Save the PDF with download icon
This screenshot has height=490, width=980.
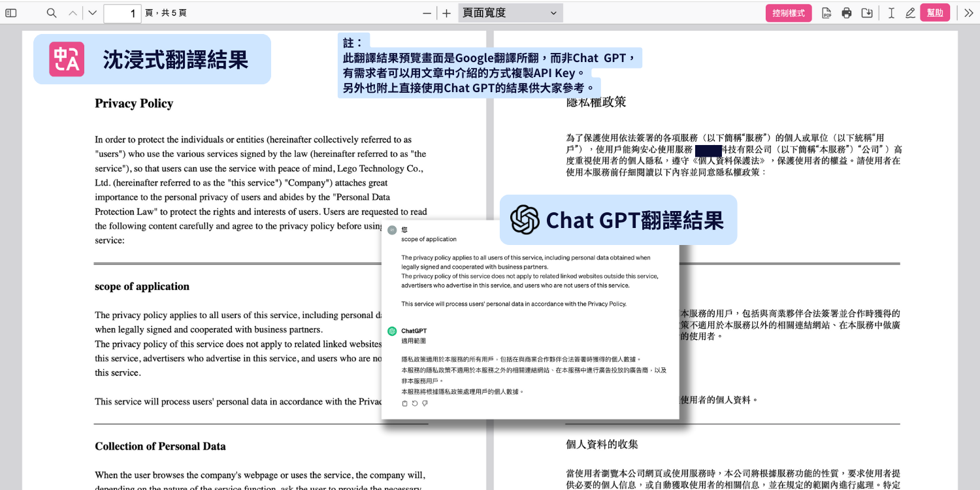(867, 13)
